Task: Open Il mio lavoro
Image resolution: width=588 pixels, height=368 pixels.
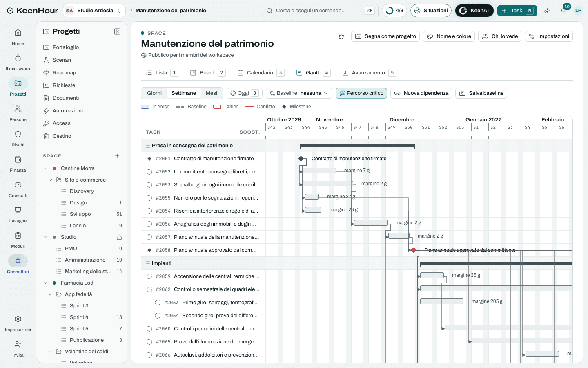Action: 18,62
